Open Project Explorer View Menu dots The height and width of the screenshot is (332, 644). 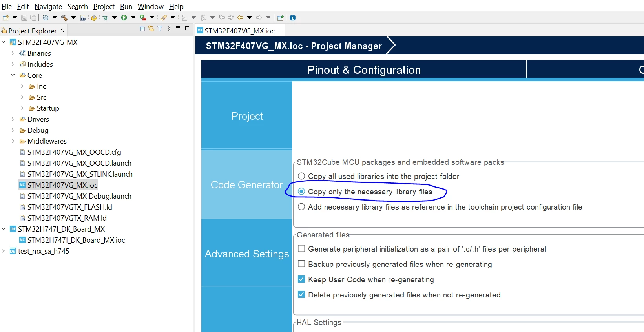[x=169, y=29]
